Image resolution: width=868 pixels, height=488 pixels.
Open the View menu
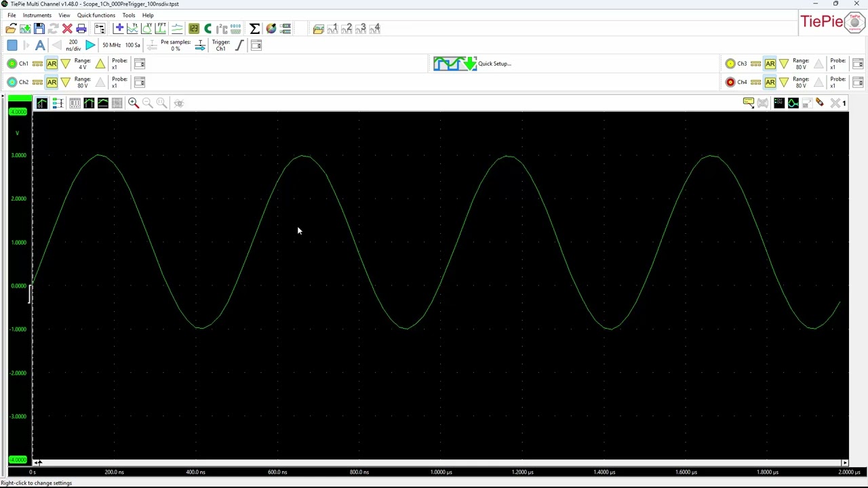(64, 15)
